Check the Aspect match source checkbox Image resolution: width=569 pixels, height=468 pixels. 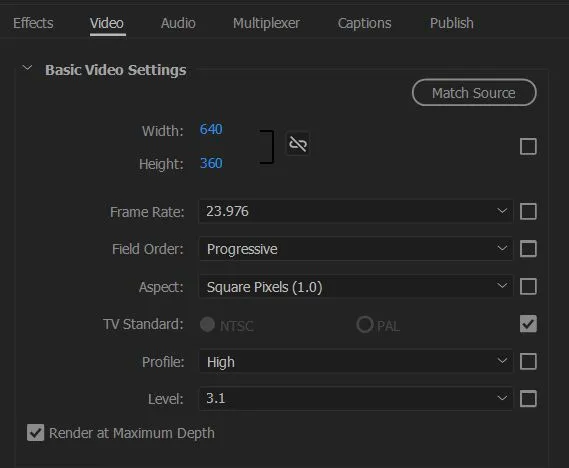click(x=528, y=287)
